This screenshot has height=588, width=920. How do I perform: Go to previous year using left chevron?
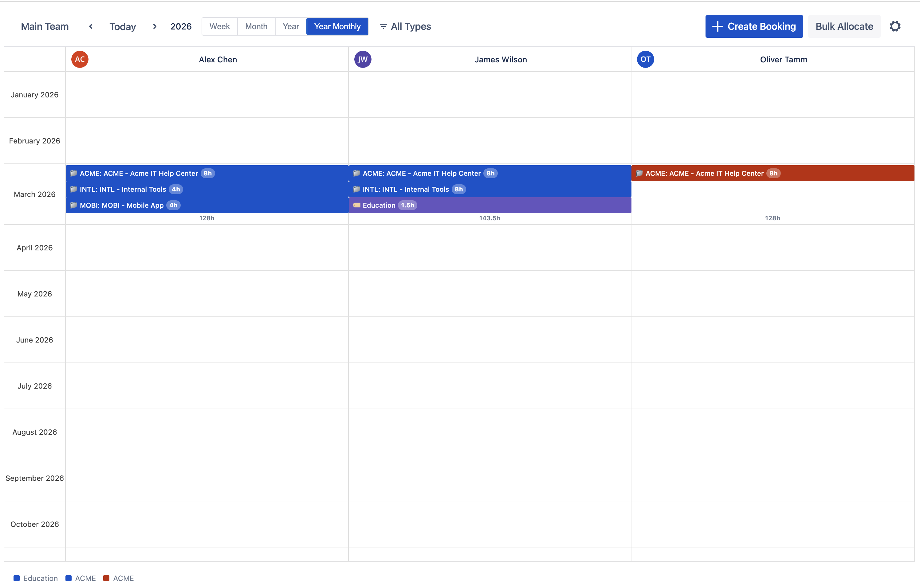(x=91, y=26)
